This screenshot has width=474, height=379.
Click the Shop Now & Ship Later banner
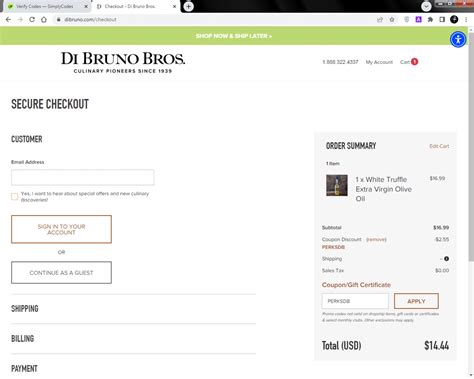(234, 36)
